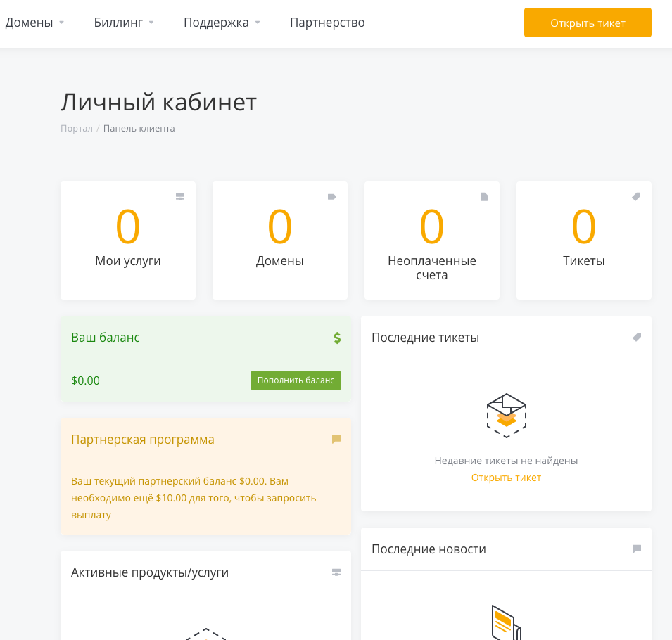Click the tag icon in Домены card
The height and width of the screenshot is (640, 672).
point(332,197)
